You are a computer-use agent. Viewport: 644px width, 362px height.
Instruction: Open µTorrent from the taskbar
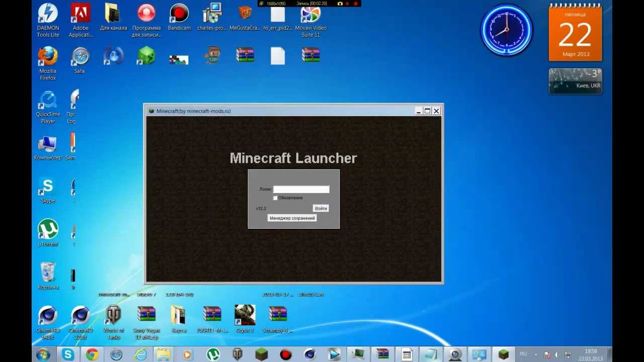213,354
